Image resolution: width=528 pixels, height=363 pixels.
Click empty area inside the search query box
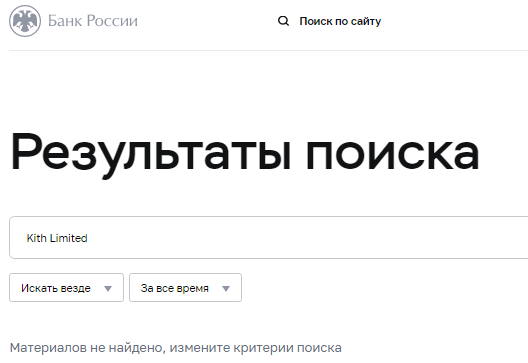pyautogui.click(x=303, y=238)
